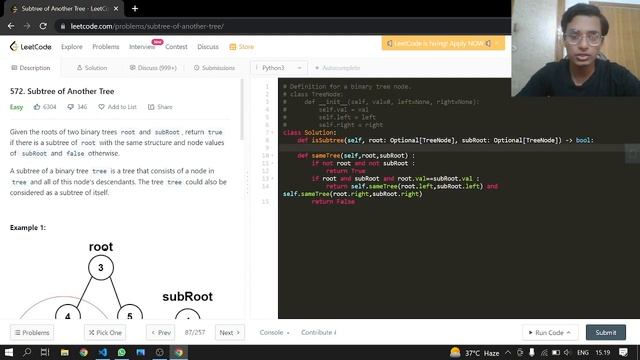The width and height of the screenshot is (640, 360).
Task: Downvote the problem with thumbs-down icon
Action: coord(71,107)
